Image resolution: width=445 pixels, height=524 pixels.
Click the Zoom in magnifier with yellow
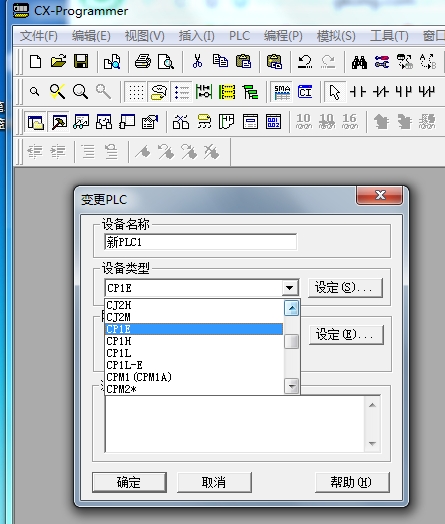pos(57,91)
